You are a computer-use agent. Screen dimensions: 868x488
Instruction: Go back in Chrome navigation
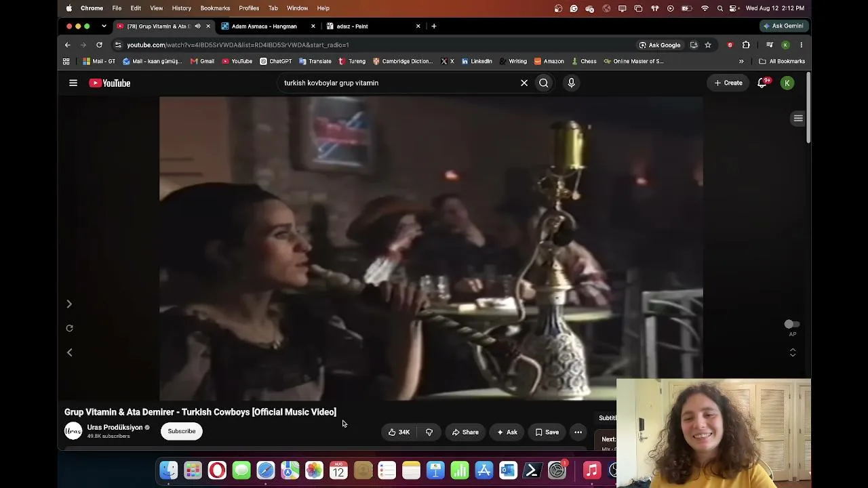(x=68, y=45)
